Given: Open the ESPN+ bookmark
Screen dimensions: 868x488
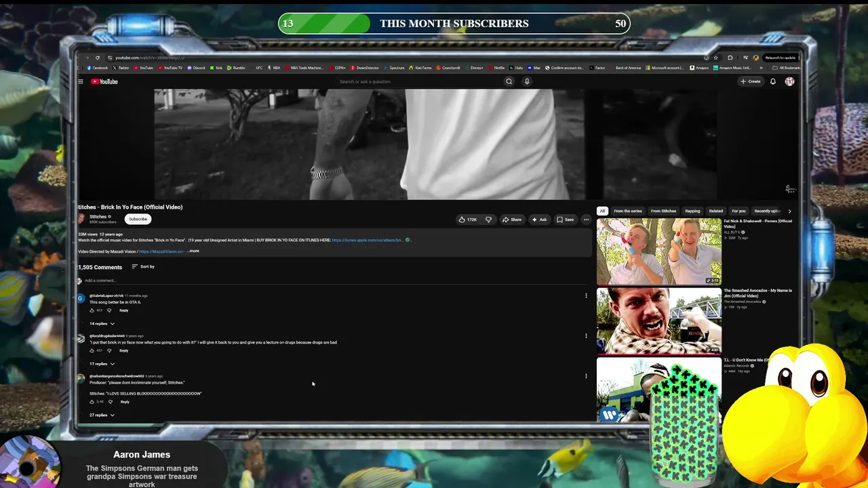Looking at the screenshot, I should [338, 68].
